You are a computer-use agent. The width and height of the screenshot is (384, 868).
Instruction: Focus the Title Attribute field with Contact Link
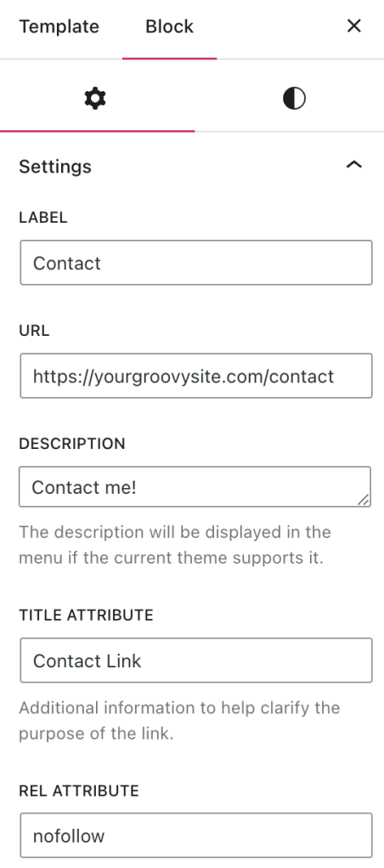coord(196,661)
